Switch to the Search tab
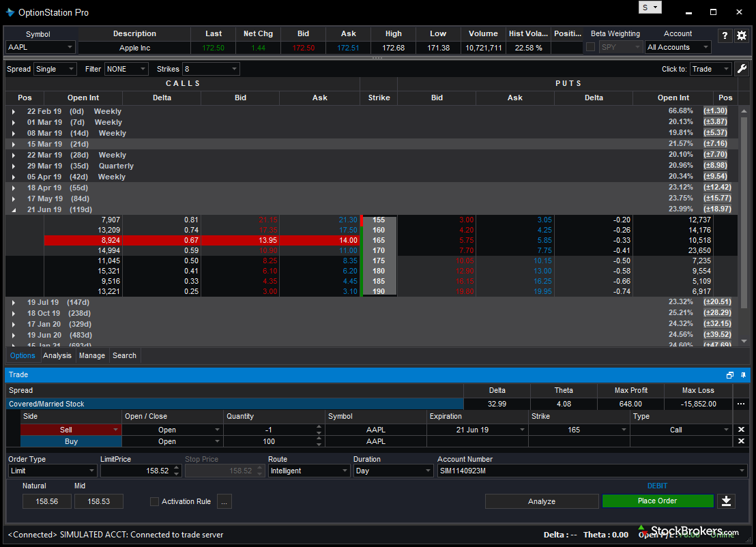The image size is (756, 547). click(124, 355)
